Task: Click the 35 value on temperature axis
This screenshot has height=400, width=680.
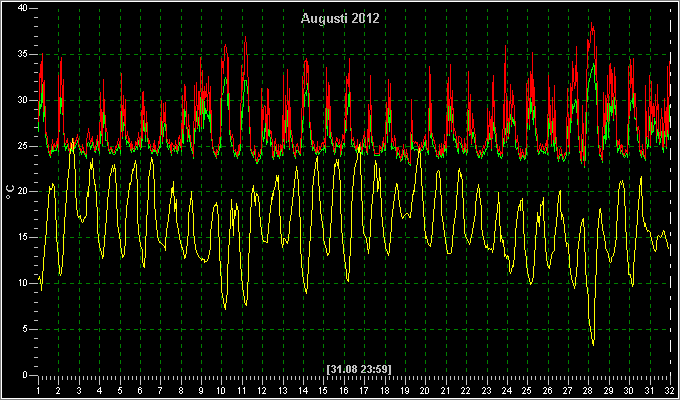Action: click(23, 54)
